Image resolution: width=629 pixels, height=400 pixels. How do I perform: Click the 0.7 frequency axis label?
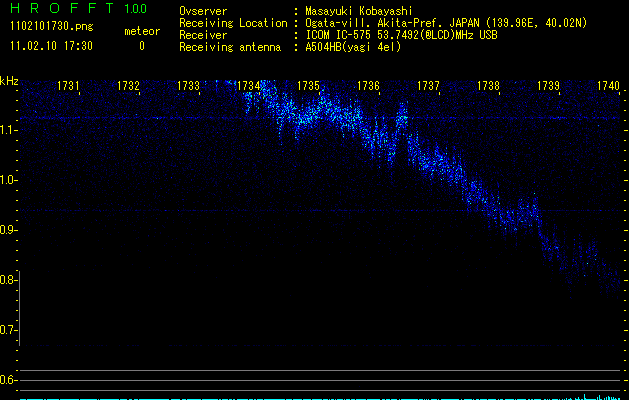(x=9, y=330)
